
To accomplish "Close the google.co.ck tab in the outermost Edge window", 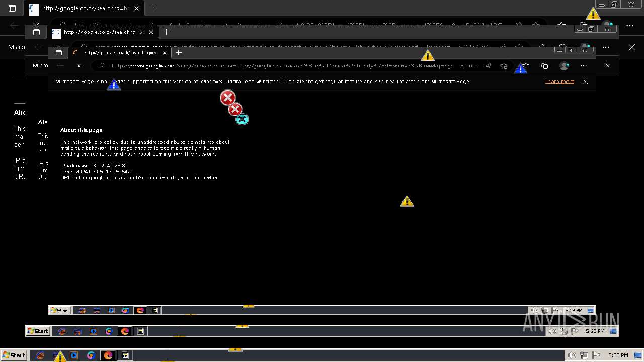I will coord(137,8).
